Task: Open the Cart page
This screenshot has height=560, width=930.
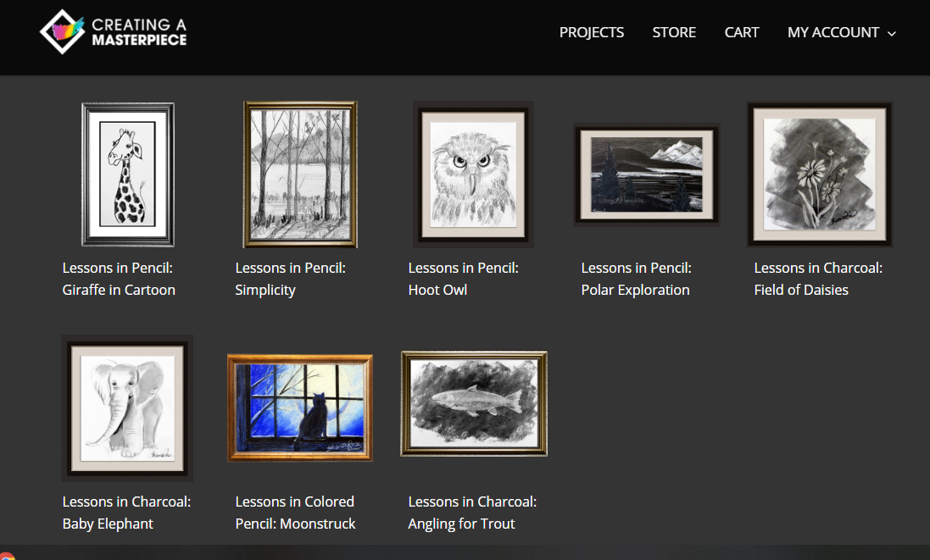Action: point(742,32)
